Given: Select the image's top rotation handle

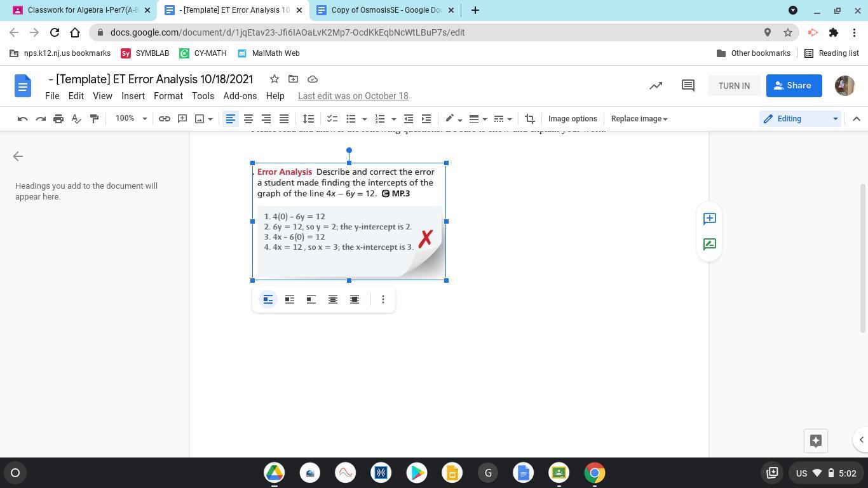Looking at the screenshot, I should (x=349, y=151).
